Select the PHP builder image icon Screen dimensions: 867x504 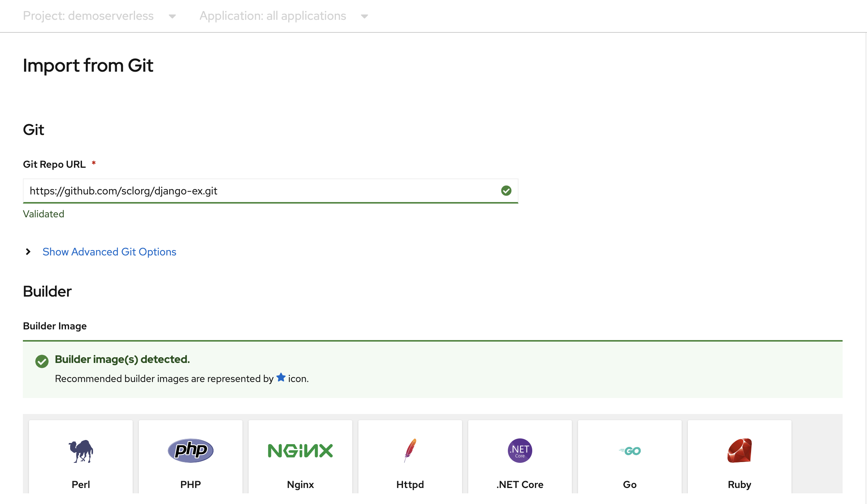(190, 449)
